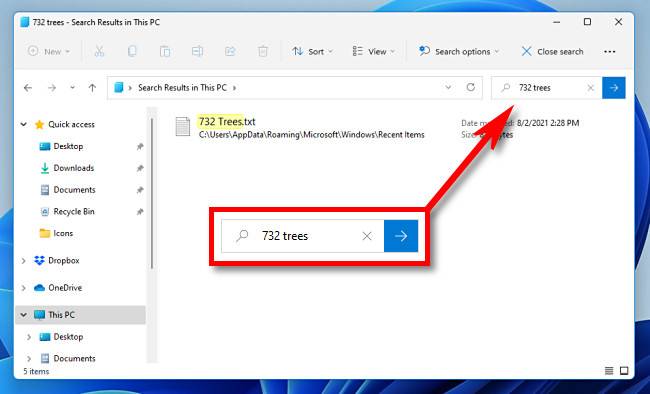Click the Cut scissors icon
The width and height of the screenshot is (650, 394).
[x=99, y=51]
